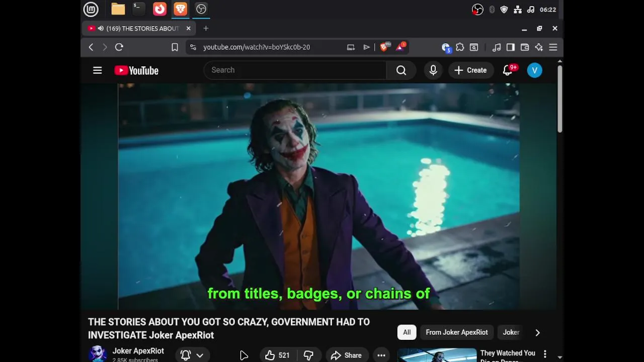Click the page vertical scrollbar
The height and width of the screenshot is (362, 644).
559,99
